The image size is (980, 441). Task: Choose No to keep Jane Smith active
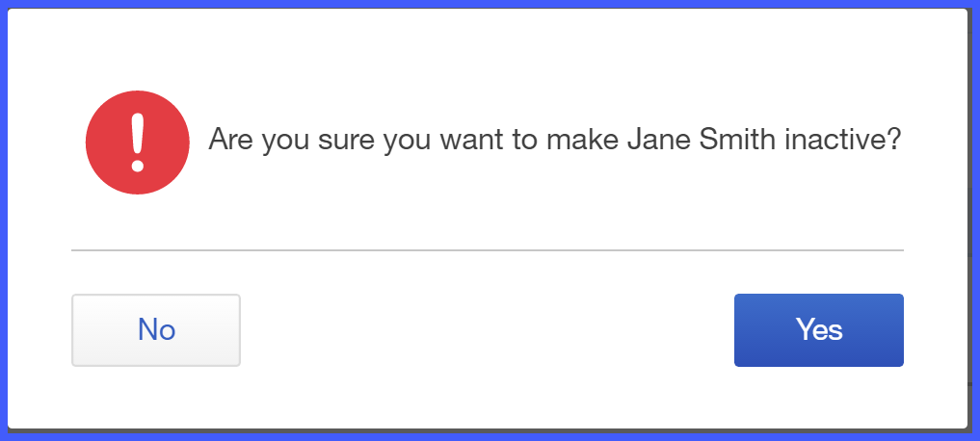tap(156, 330)
